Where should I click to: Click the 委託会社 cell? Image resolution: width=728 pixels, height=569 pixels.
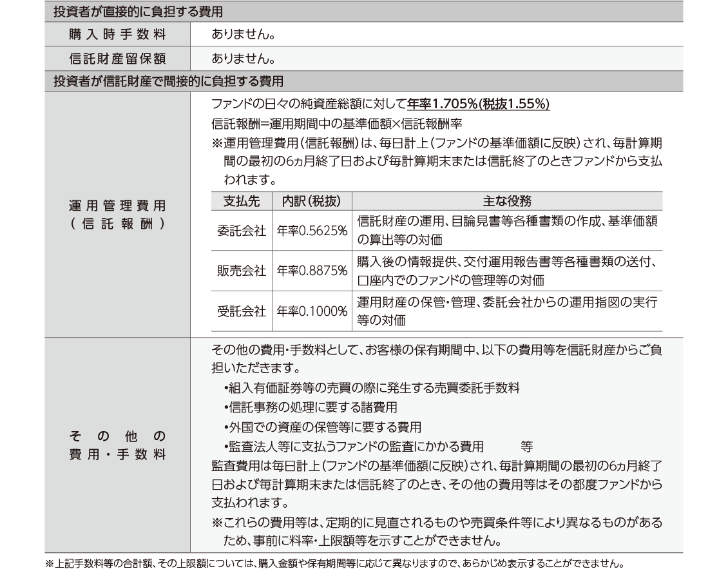pos(242,231)
